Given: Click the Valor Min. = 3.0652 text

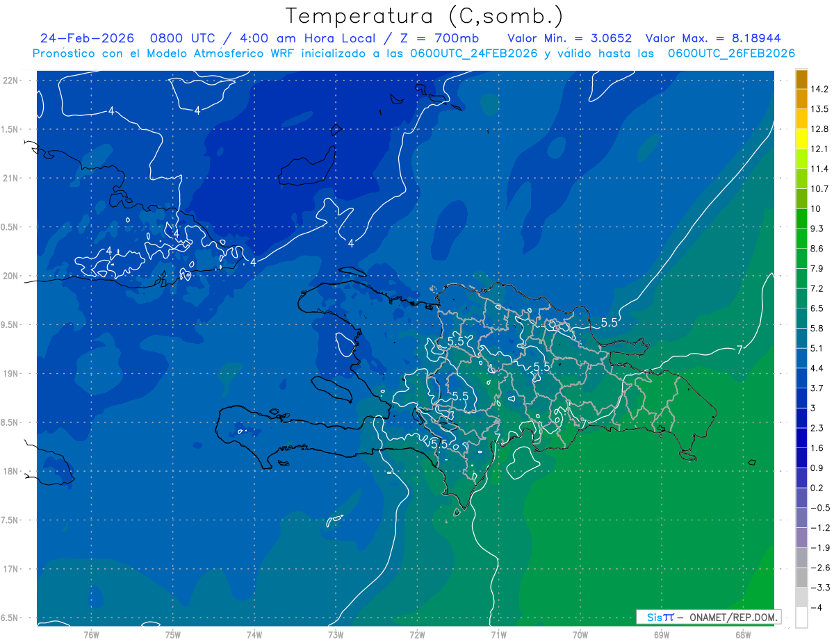Looking at the screenshot, I should coord(570,38).
